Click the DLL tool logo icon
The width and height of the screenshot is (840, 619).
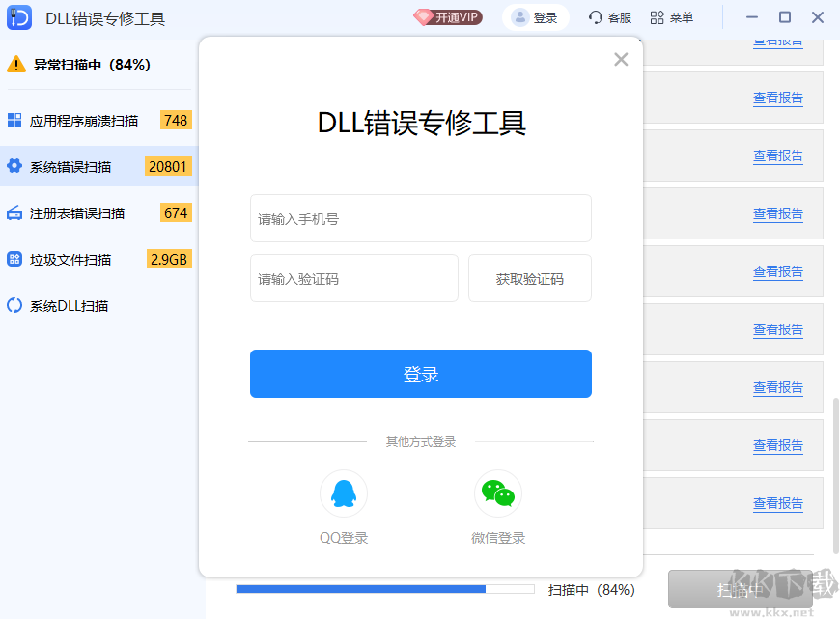pos(19,16)
